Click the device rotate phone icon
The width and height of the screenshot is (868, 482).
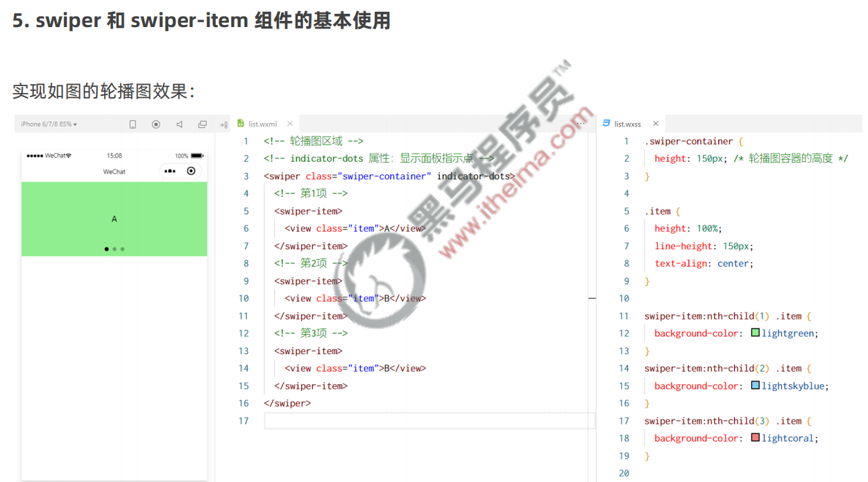pyautogui.click(x=133, y=124)
